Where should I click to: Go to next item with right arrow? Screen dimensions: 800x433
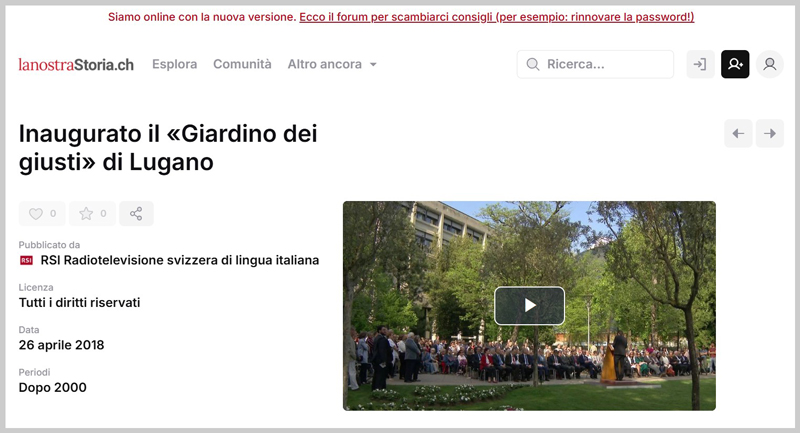769,134
